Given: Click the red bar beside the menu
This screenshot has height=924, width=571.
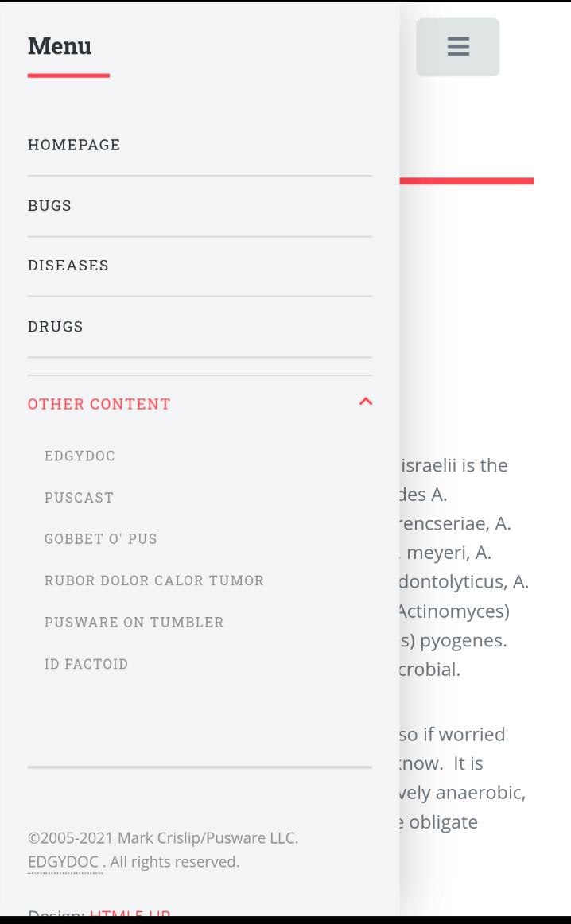Looking at the screenshot, I should [467, 181].
